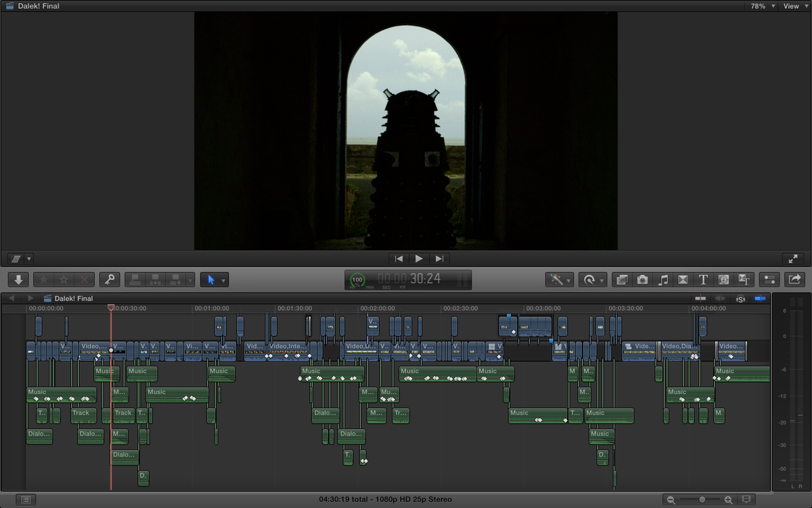812x508 pixels.
Task: Connect selected clip to primary storyline
Action: click(x=135, y=279)
